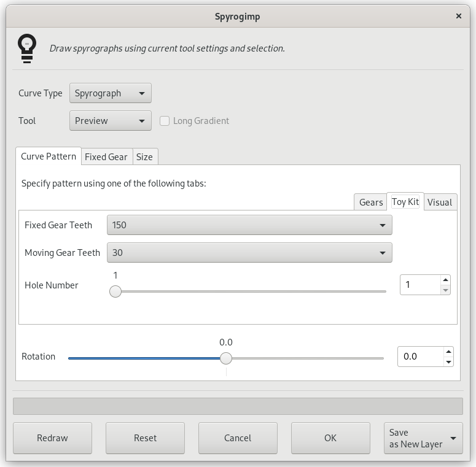Click the Hole Number slider handle

point(115,291)
